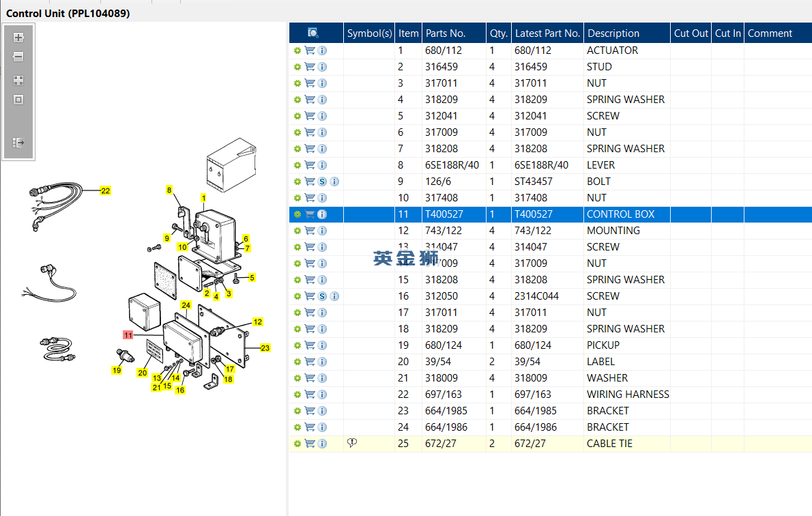Show info for STUD item 2
This screenshot has width=812, height=516.
point(322,67)
